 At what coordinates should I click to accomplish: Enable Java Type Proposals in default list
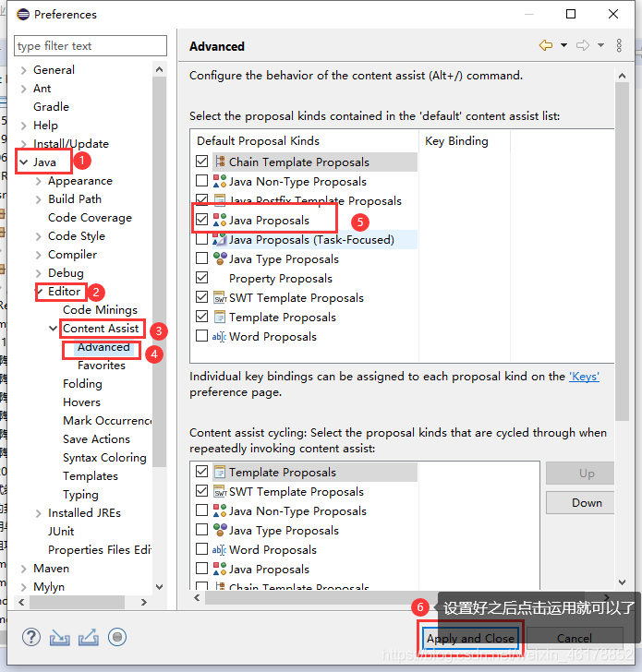click(x=201, y=258)
